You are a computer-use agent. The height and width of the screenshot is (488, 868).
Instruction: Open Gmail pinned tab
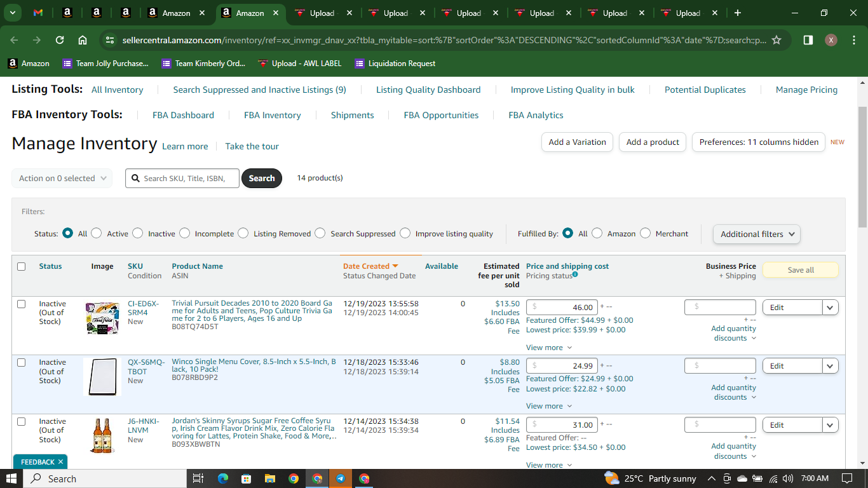pos(38,13)
